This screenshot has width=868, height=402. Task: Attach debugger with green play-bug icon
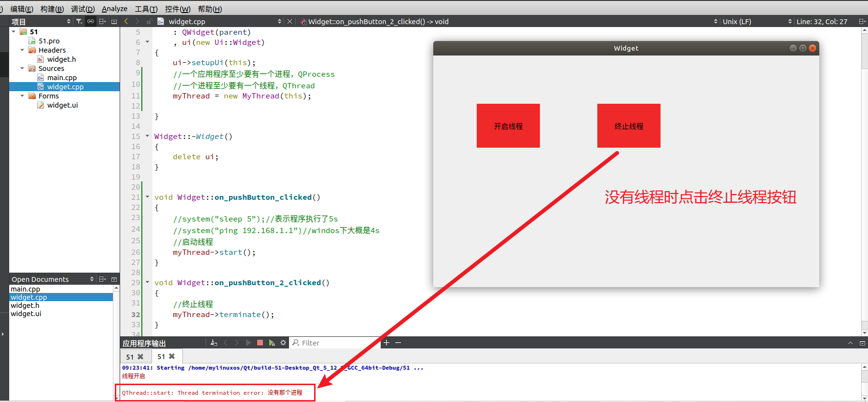pos(272,343)
